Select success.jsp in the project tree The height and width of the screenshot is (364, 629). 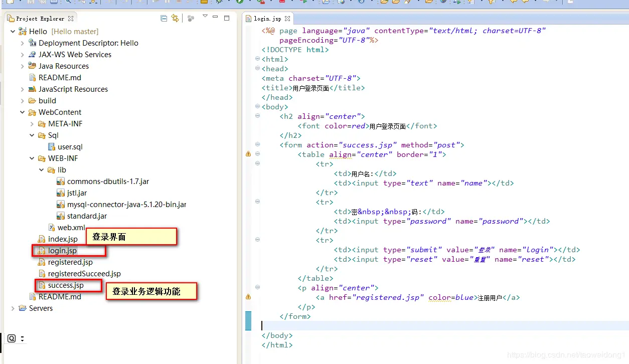pos(66,285)
